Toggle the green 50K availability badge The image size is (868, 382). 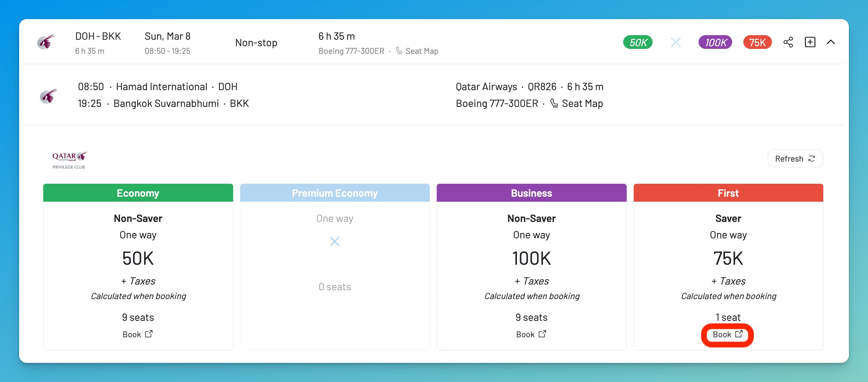tap(637, 42)
